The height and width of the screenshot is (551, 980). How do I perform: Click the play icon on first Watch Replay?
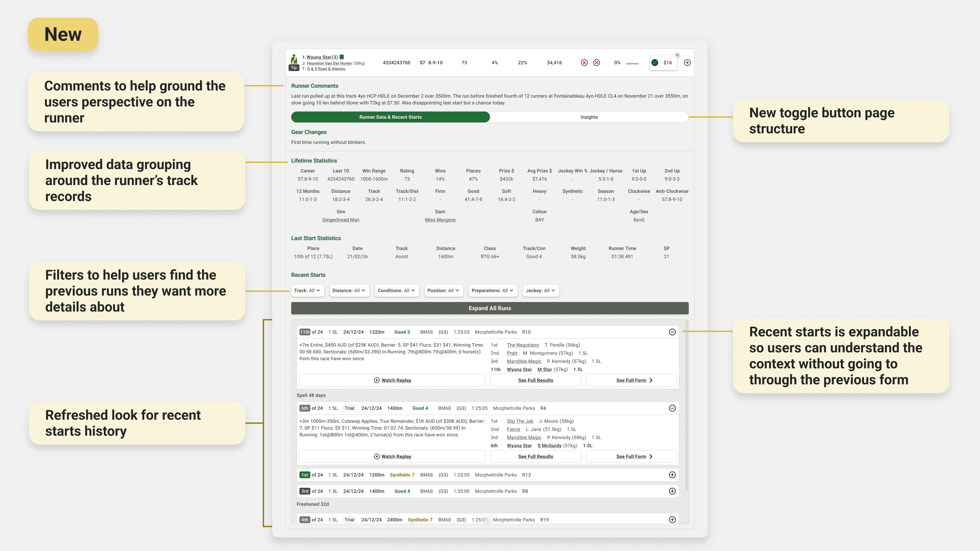coord(377,380)
